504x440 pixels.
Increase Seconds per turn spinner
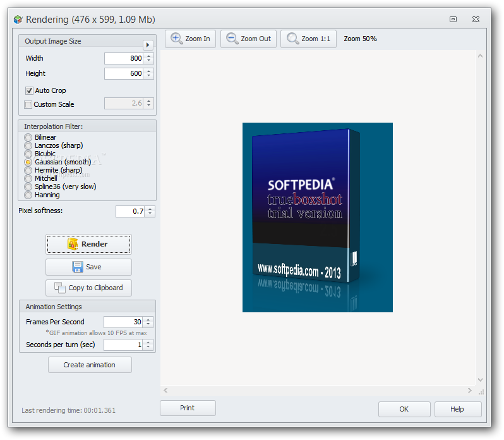coord(148,343)
